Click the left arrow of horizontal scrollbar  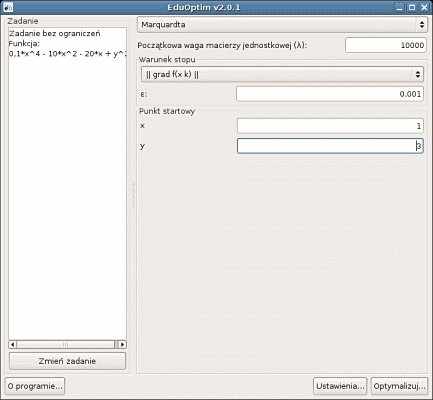tap(12, 344)
